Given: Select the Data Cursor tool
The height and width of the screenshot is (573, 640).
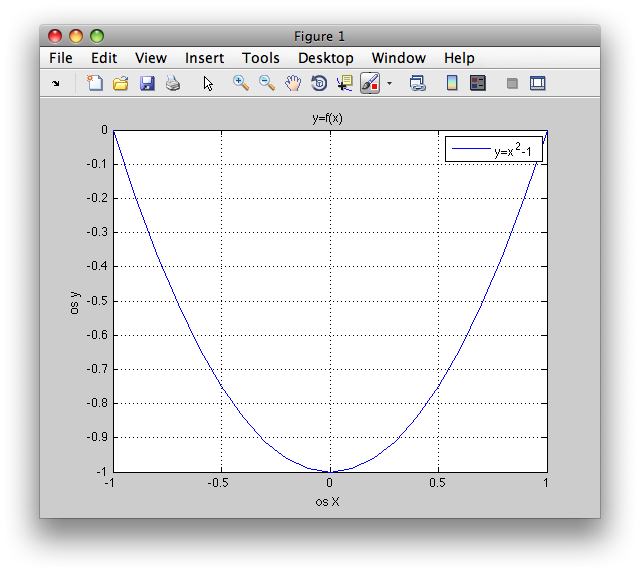Looking at the screenshot, I should [345, 83].
